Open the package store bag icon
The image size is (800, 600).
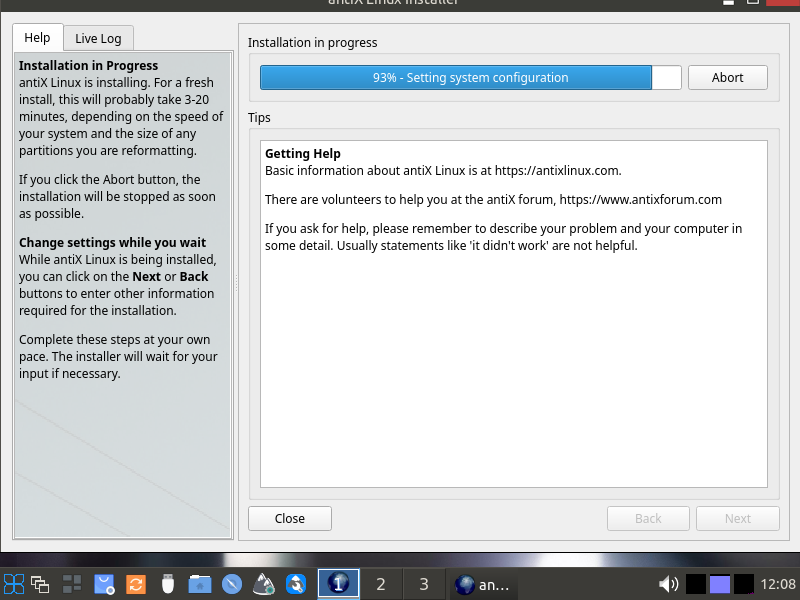pyautogui.click(x=104, y=584)
